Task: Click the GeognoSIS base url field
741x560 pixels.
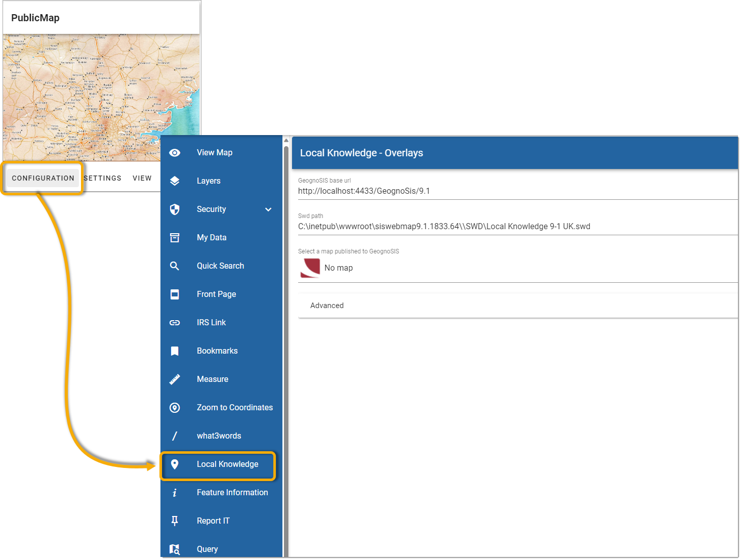Action: 517,191
